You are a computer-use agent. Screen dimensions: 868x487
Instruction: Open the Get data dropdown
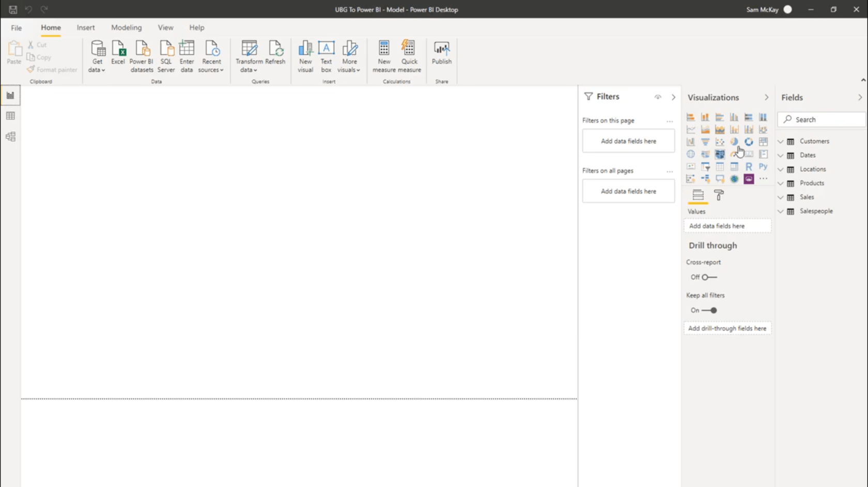pos(97,56)
